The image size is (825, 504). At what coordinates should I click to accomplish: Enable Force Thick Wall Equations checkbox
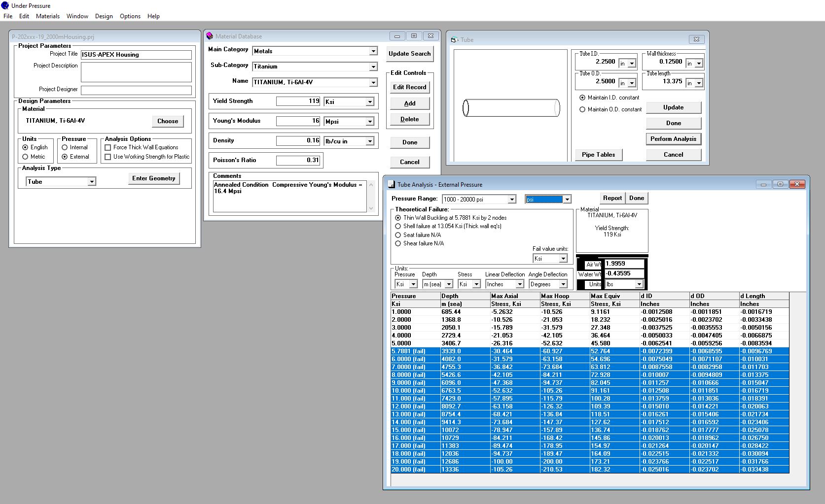tap(108, 147)
